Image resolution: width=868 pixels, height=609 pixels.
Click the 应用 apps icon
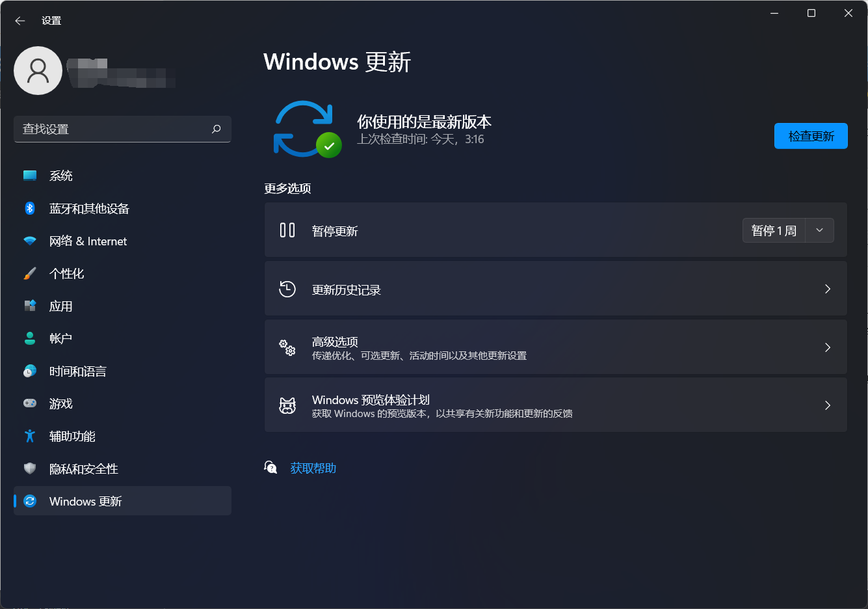point(30,306)
